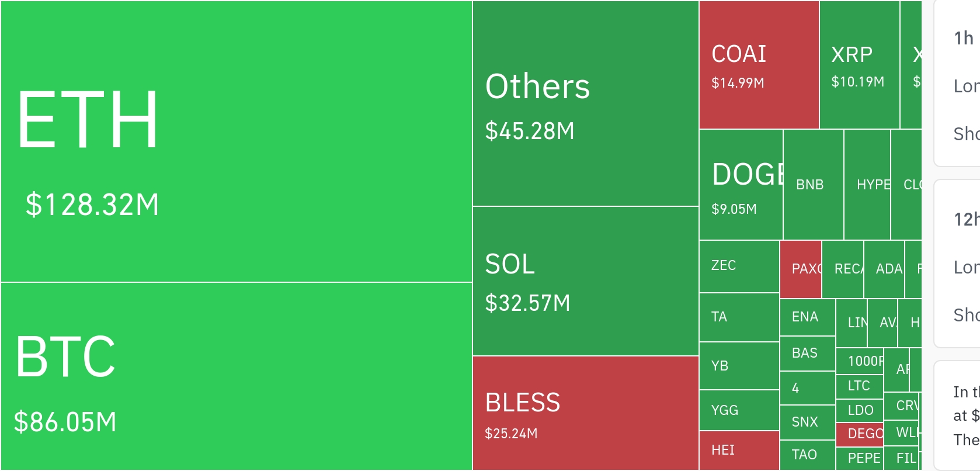Viewport: 980px width, 471px height.
Task: Open the XRP $10.19M block
Action: [x=859, y=65]
